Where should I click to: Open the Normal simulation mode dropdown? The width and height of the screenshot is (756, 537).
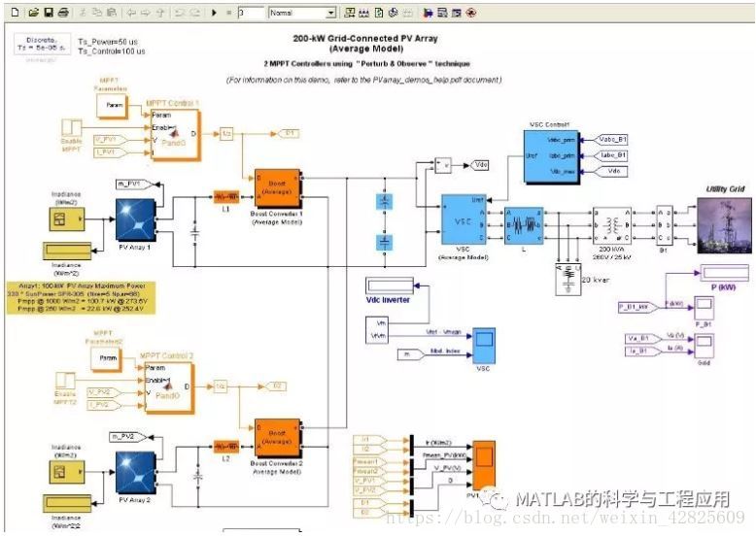[x=302, y=13]
